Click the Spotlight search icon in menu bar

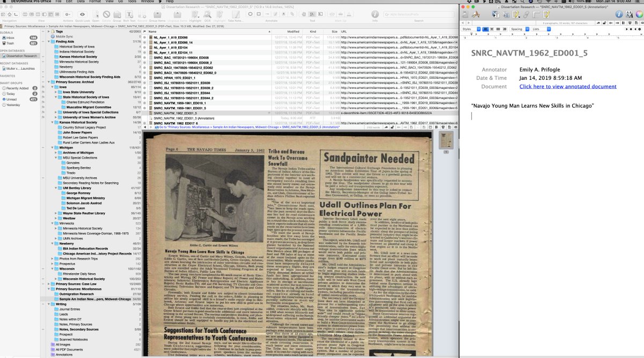pyautogui.click(x=522, y=2)
